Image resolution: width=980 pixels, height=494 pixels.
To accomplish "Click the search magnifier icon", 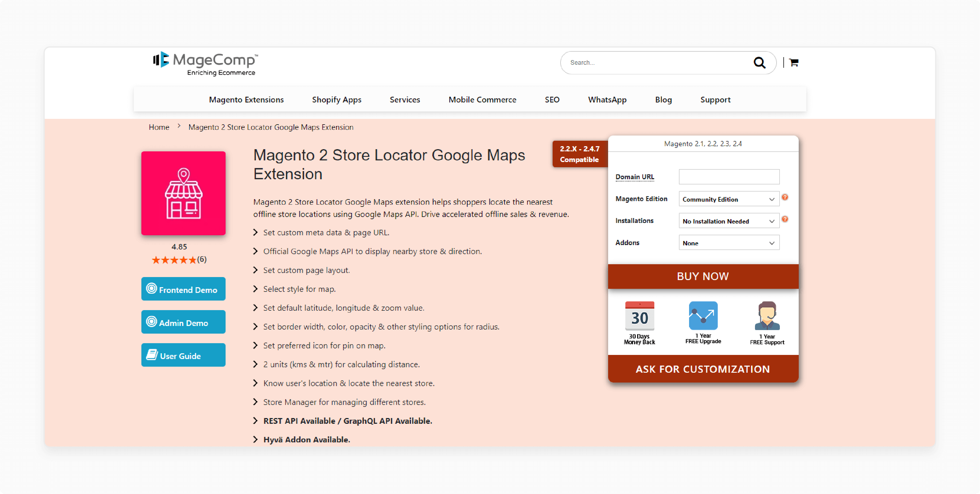I will (x=759, y=63).
